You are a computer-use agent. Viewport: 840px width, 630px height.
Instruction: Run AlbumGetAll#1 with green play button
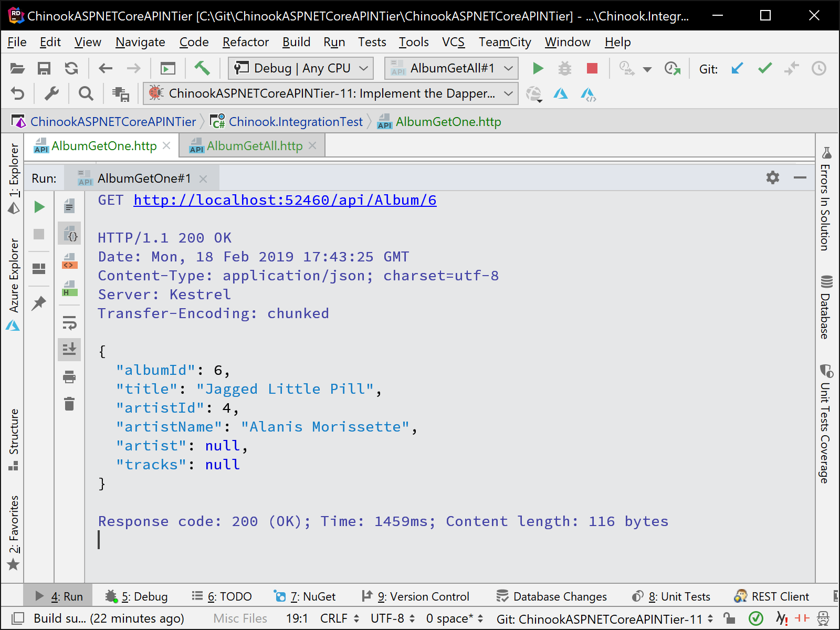coord(538,68)
